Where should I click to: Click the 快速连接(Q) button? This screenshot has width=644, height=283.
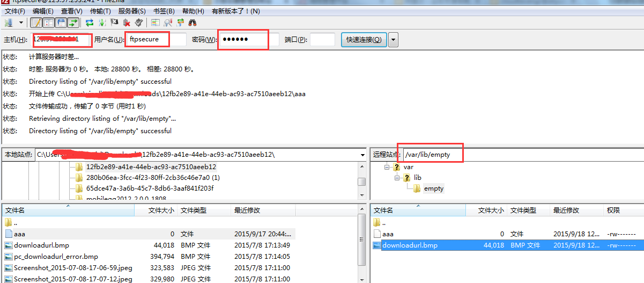(364, 40)
